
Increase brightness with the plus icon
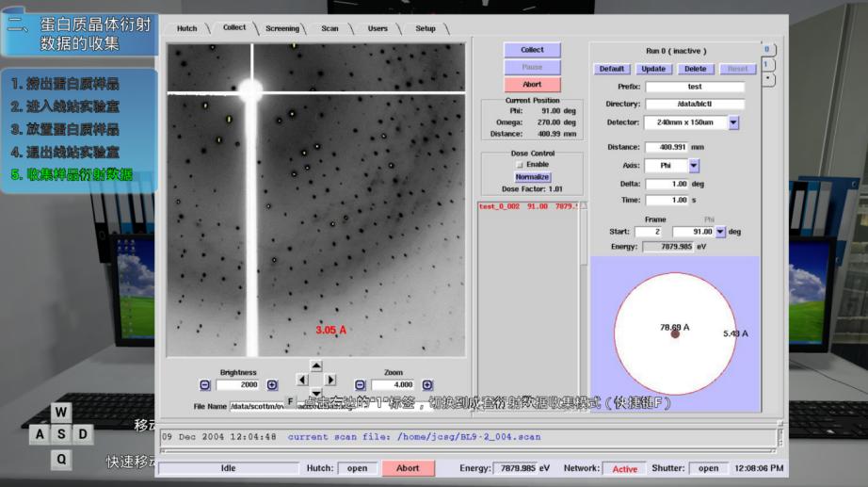(x=272, y=385)
